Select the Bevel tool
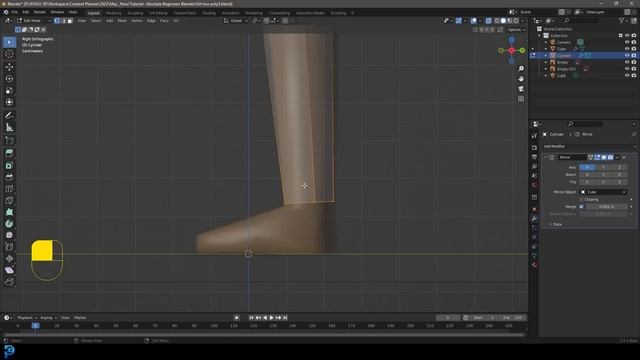The width and height of the screenshot is (640, 360). (x=9, y=177)
